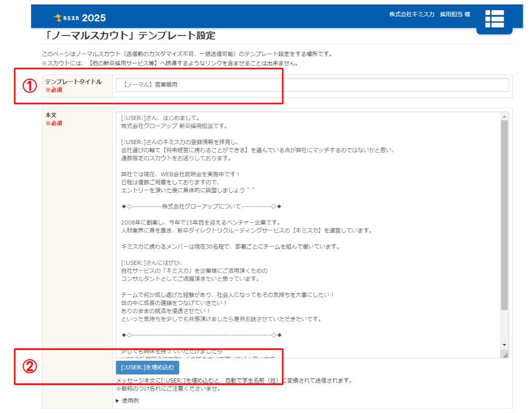Click ※必須 under テンプレートタイトル
Image resolution: width=532 pixels, height=413 pixels.
pyautogui.click(x=54, y=90)
